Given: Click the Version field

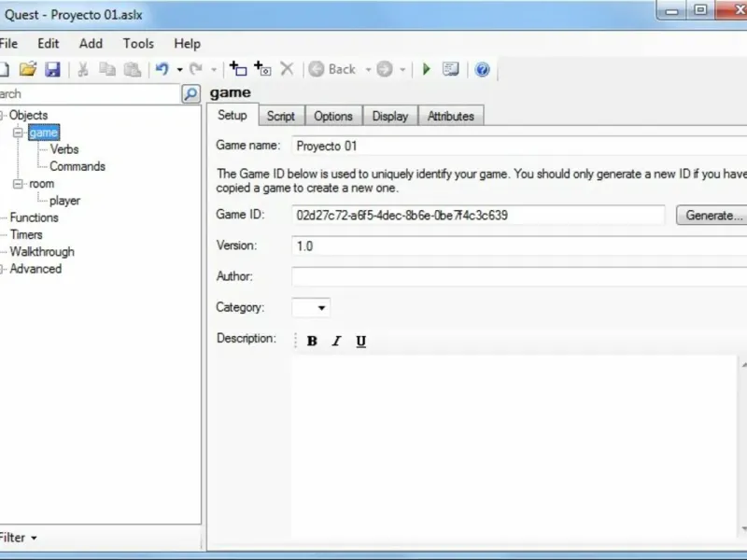Looking at the screenshot, I should pos(519,246).
